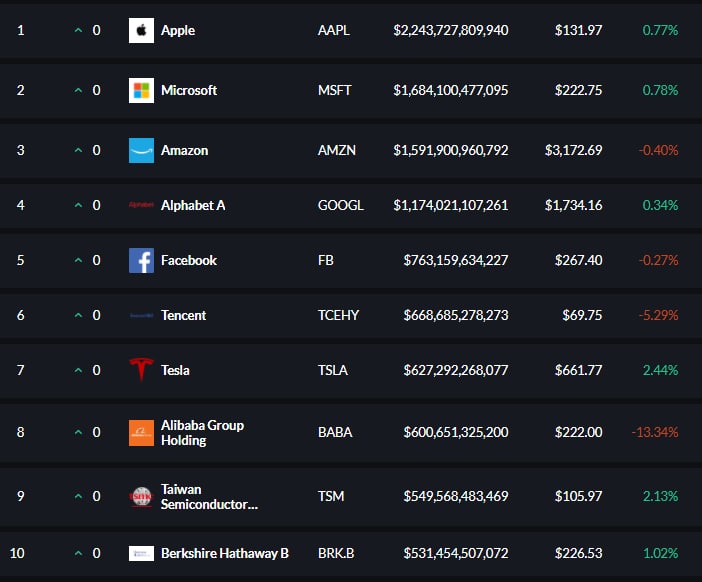Image resolution: width=702 pixels, height=582 pixels.
Task: Click the green rank arrow in Tencent row
Action: click(78, 315)
